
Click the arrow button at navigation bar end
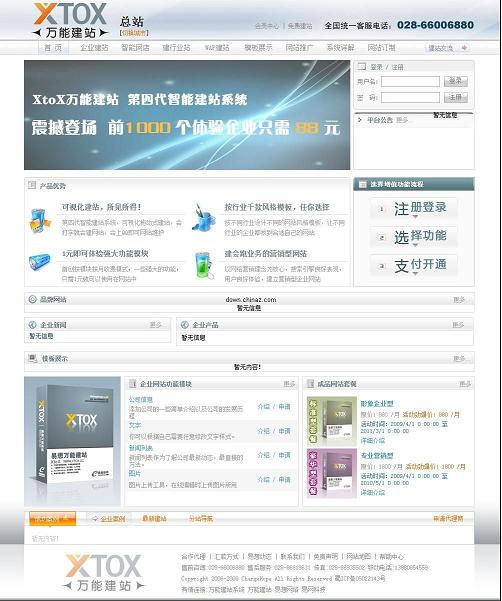(464, 48)
